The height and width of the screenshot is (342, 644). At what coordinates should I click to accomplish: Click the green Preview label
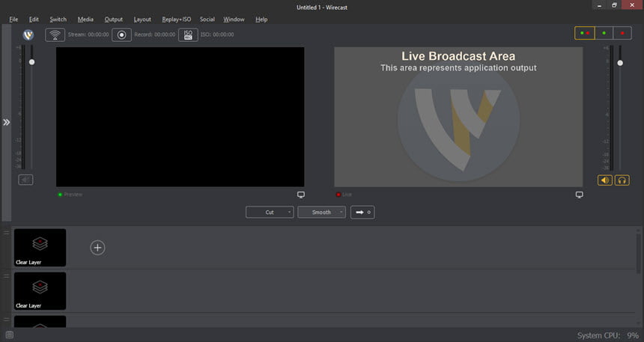[70, 195]
